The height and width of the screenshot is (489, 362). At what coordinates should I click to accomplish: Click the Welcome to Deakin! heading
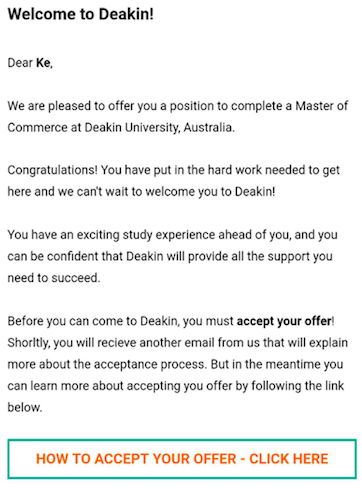[x=81, y=14]
